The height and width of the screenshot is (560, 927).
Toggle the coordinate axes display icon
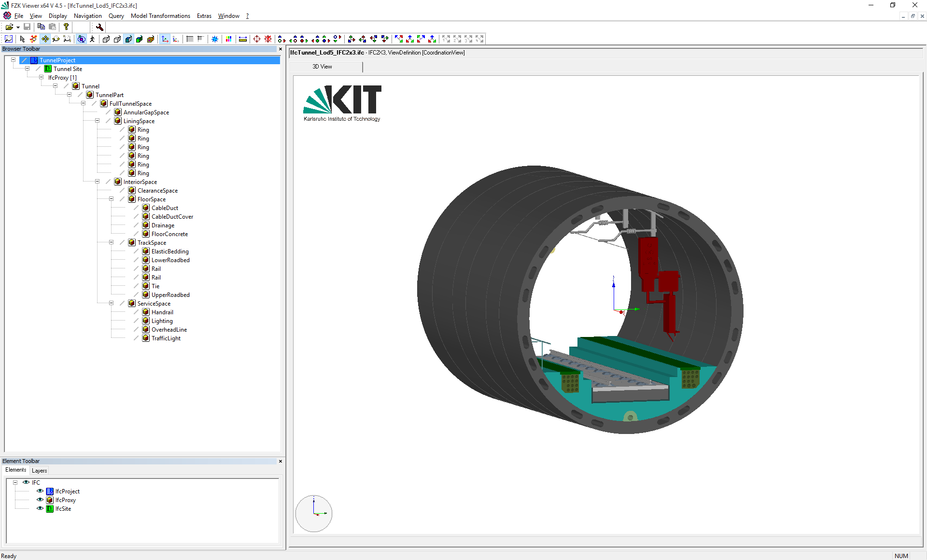pyautogui.click(x=165, y=39)
